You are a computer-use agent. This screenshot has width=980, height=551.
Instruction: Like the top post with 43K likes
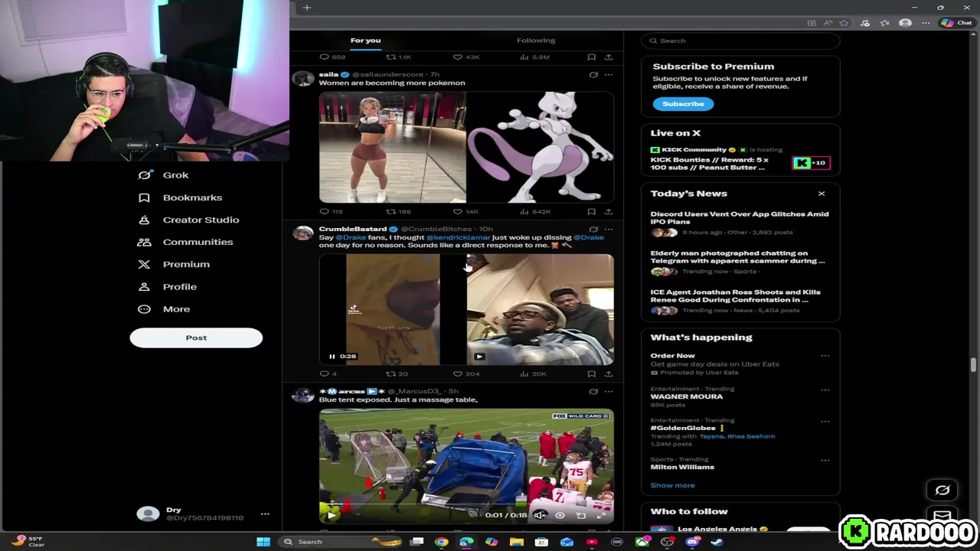(465, 57)
